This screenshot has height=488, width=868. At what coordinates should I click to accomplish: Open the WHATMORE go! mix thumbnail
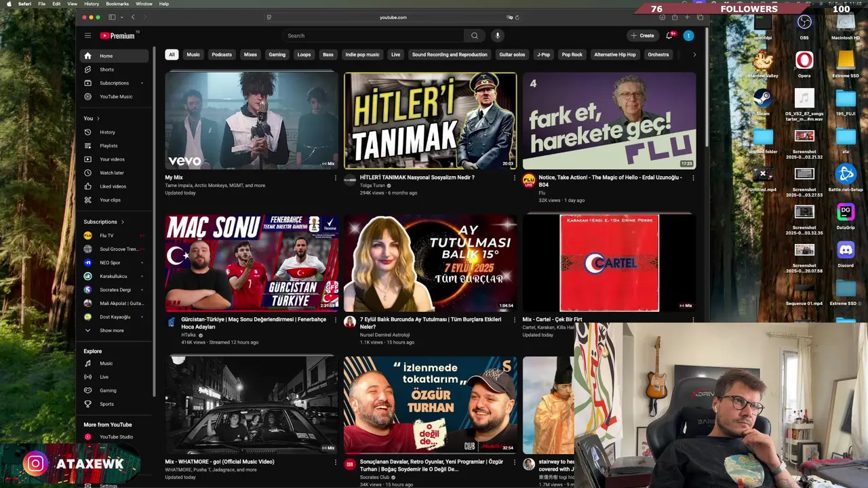click(x=251, y=405)
